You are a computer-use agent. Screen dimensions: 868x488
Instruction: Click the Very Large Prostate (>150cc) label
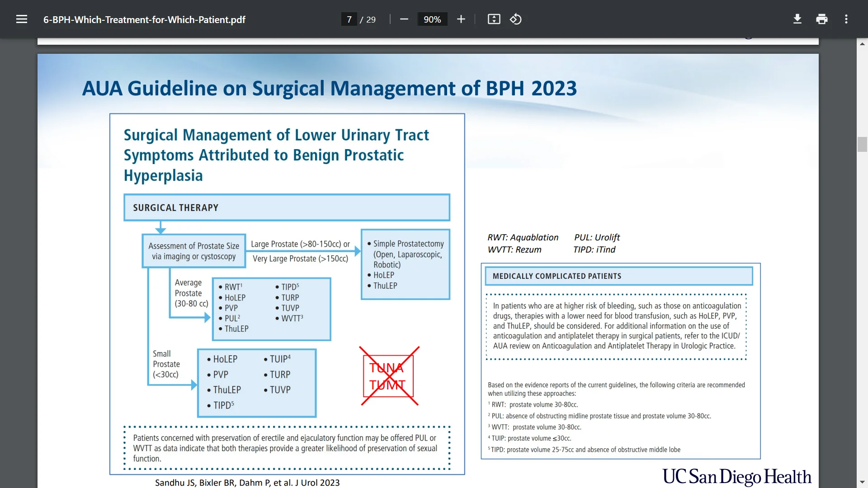(300, 258)
